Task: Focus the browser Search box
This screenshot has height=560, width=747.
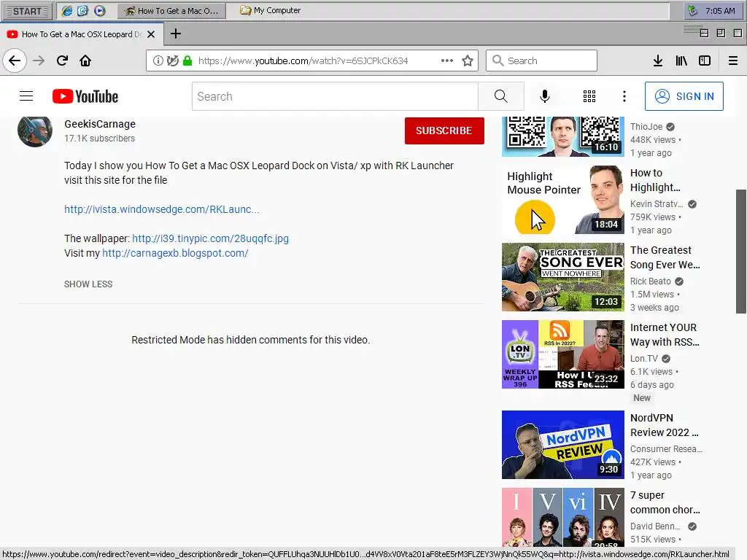Action: 541,61
